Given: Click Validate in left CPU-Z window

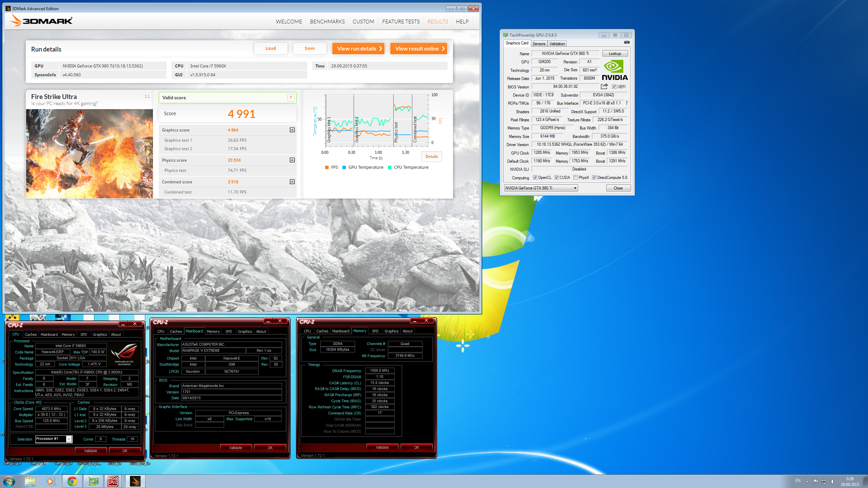Looking at the screenshot, I should click(x=91, y=451).
